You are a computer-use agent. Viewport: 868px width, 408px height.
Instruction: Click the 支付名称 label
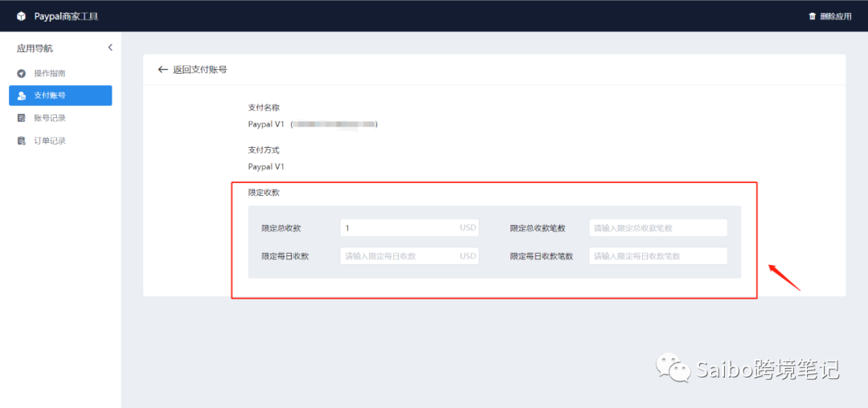(x=264, y=108)
